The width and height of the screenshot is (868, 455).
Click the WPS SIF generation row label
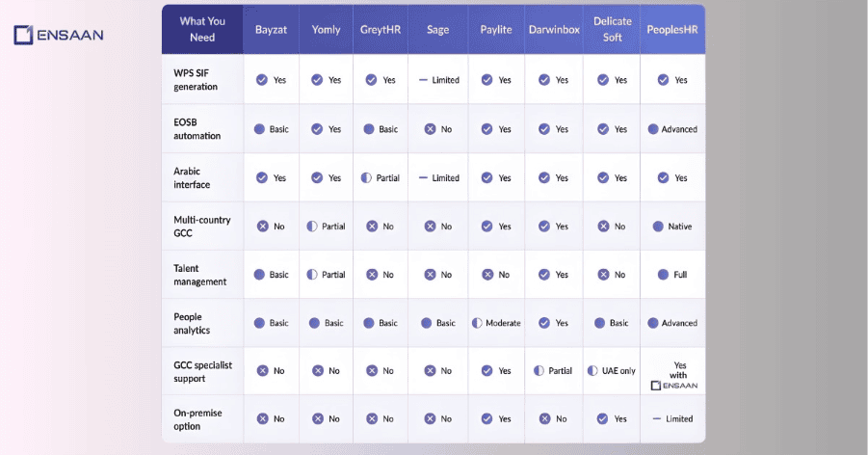click(x=196, y=80)
